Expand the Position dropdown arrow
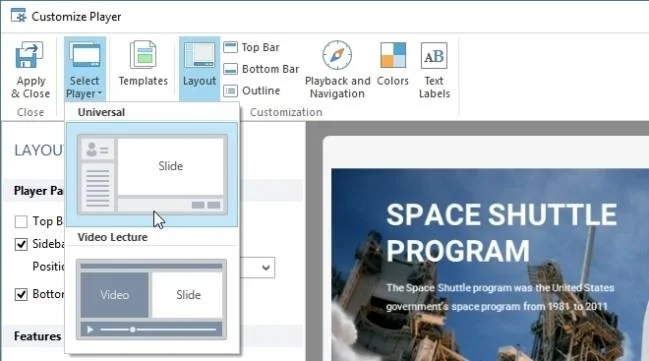649x361 pixels. pyautogui.click(x=266, y=268)
